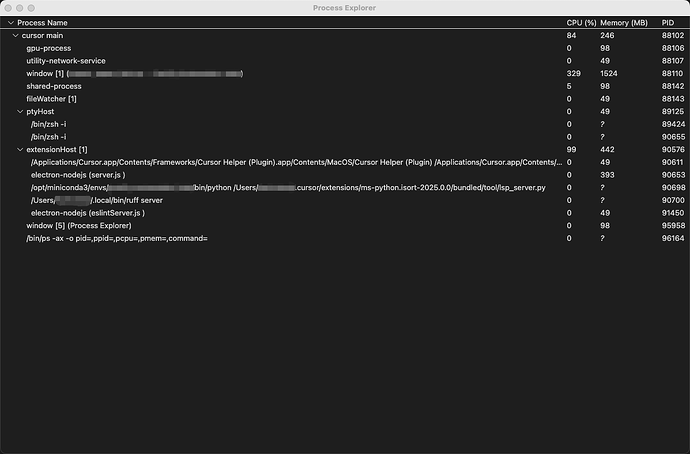Viewport: 690px width, 454px height.
Task: Select the shared-process row
Action: coord(345,86)
